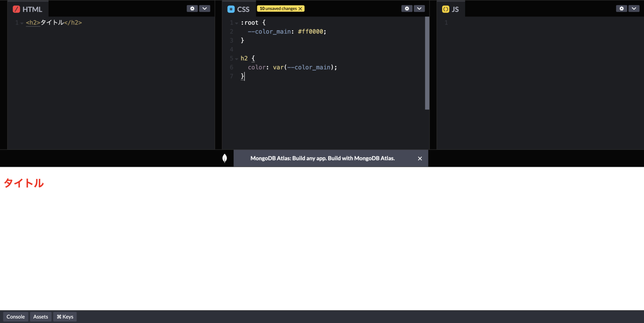Open the MongoDB Atlas ad link
This screenshot has width=644, height=323.
click(322, 158)
